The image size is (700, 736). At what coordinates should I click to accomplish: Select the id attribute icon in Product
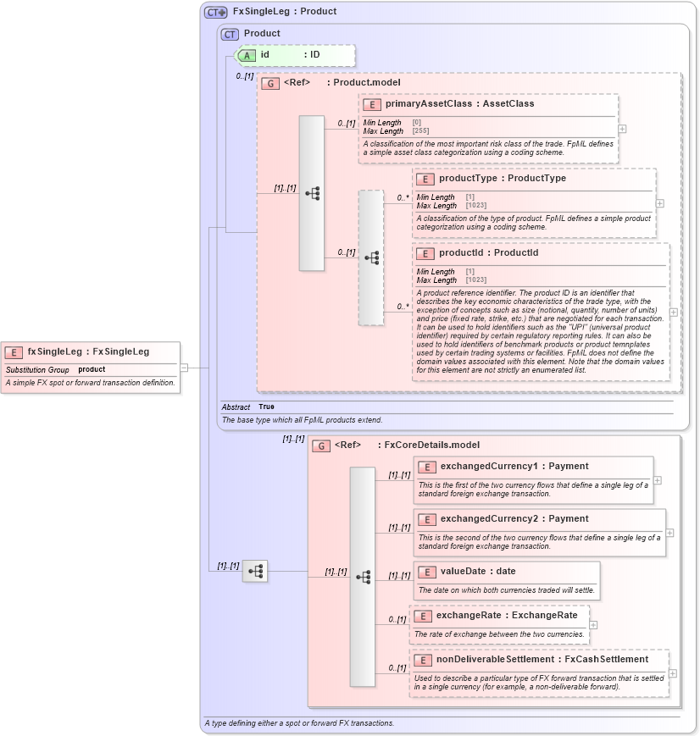pyautogui.click(x=245, y=55)
